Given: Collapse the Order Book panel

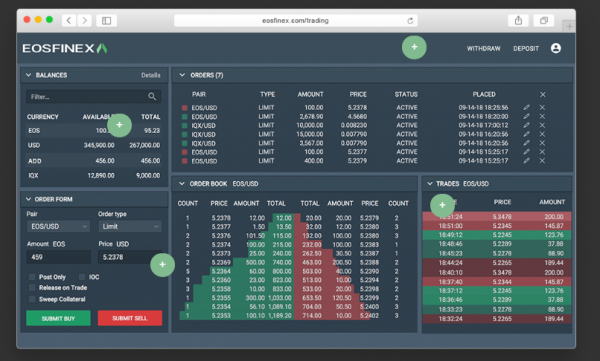Looking at the screenshot, I should tap(182, 184).
